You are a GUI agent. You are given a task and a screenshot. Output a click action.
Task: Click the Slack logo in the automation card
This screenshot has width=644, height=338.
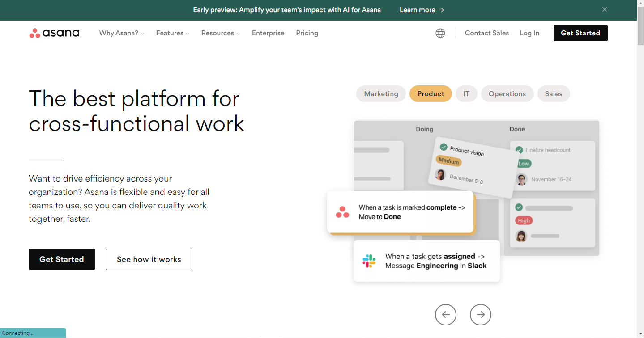coord(369,261)
